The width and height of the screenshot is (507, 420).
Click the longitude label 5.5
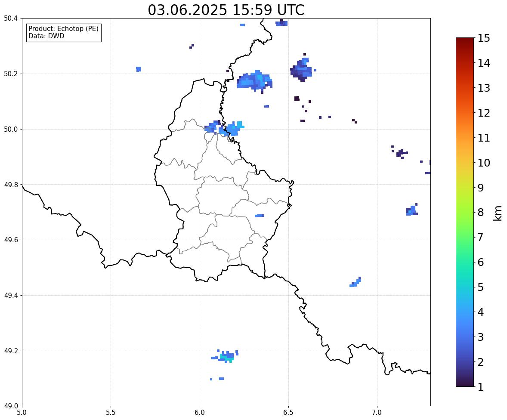[111, 413]
